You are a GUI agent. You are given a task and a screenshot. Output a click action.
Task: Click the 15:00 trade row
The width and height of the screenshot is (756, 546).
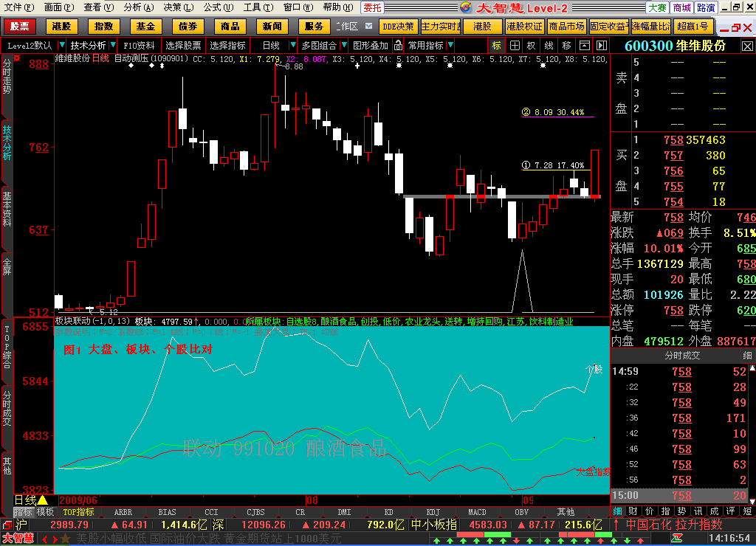coord(679,495)
